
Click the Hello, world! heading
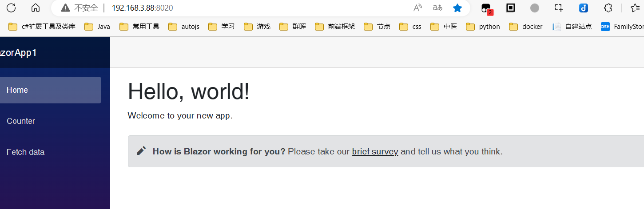189,91
